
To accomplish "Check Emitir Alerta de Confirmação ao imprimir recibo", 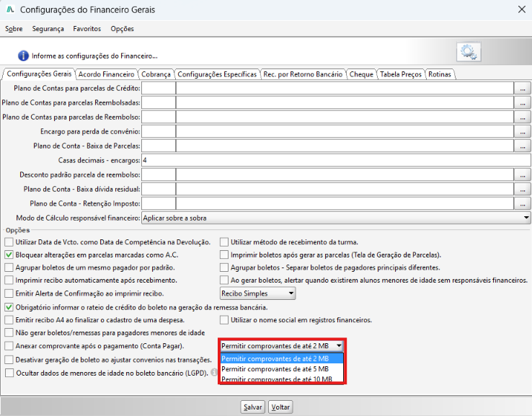I will coord(9,293).
